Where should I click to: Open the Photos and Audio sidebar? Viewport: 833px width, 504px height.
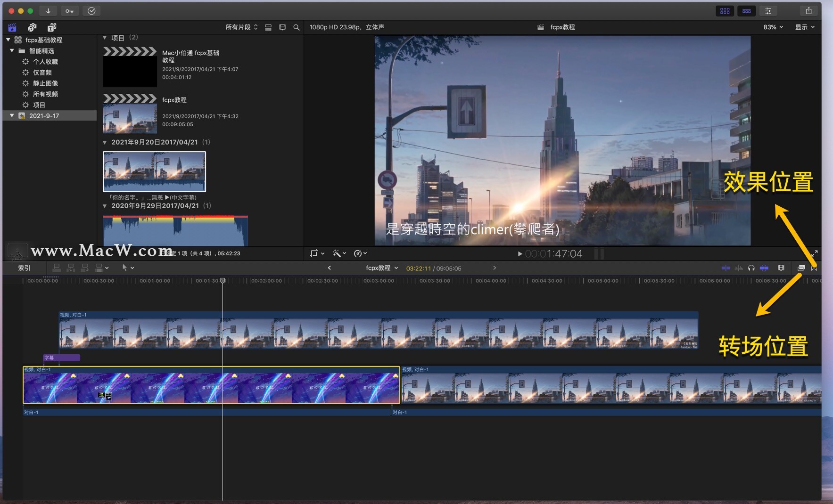32,27
